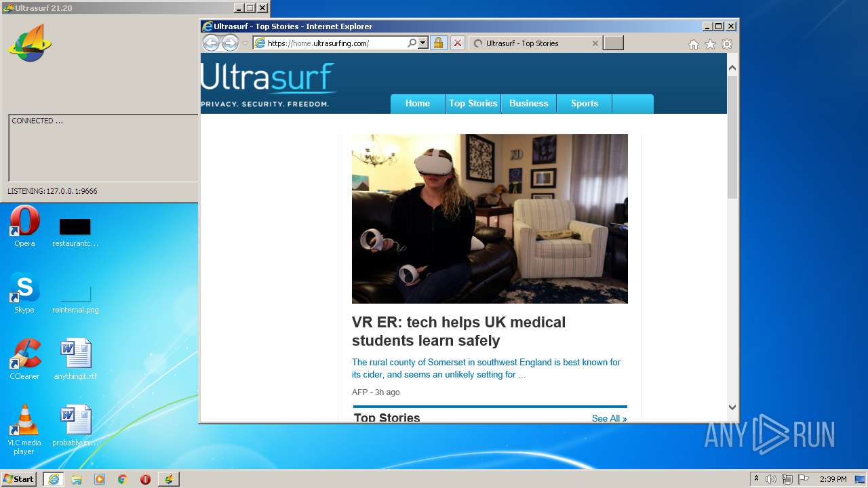Open Chrome from taskbar
The width and height of the screenshot is (868, 488).
coord(123,479)
